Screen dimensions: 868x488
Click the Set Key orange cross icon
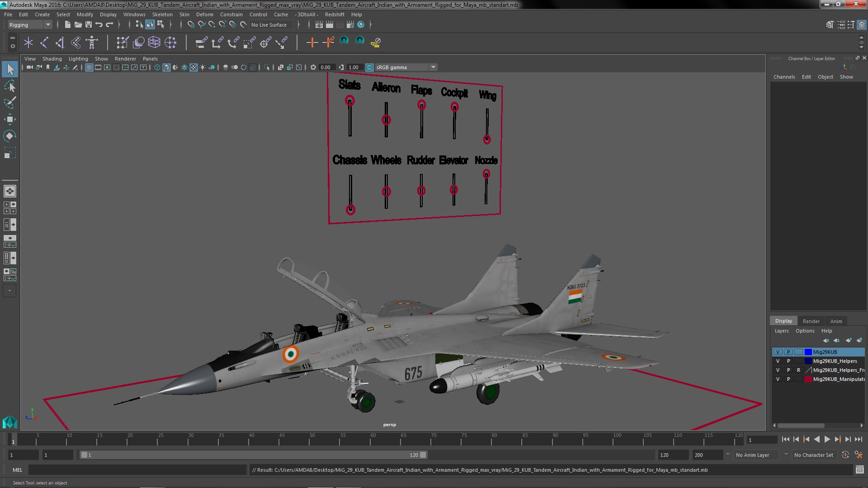click(312, 42)
